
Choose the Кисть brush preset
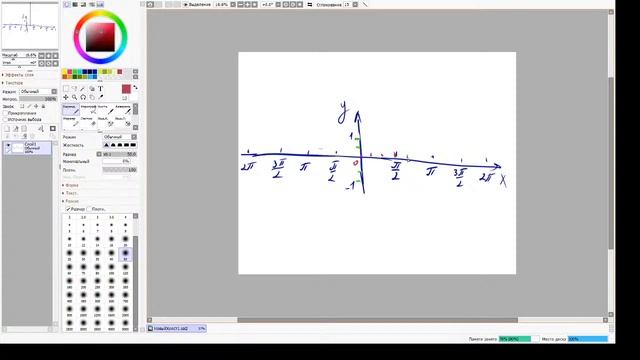click(x=106, y=109)
